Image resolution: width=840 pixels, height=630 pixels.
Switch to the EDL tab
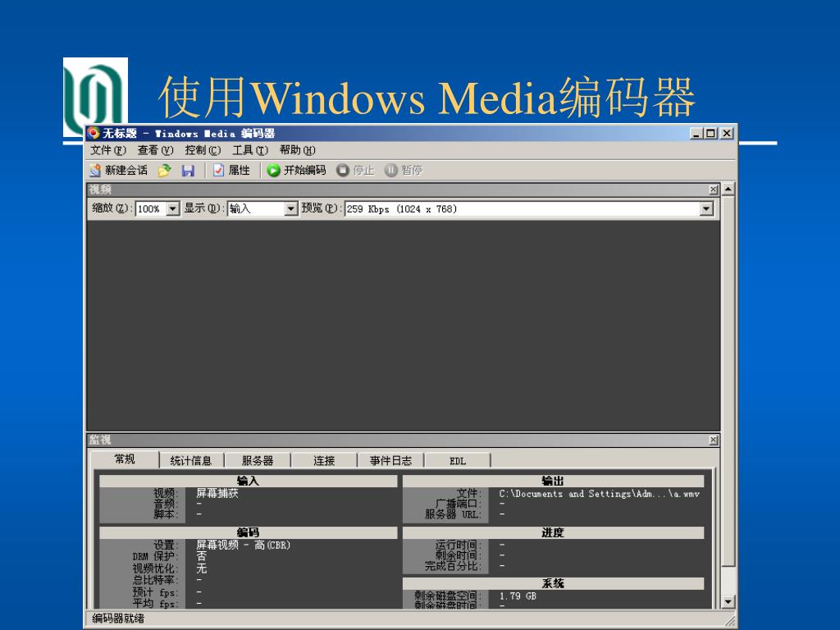458,461
